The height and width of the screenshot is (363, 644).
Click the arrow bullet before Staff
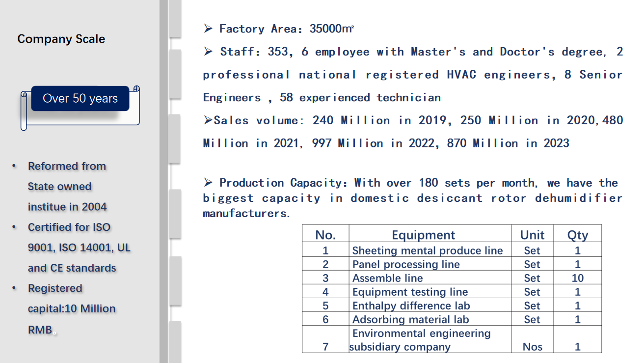point(208,52)
